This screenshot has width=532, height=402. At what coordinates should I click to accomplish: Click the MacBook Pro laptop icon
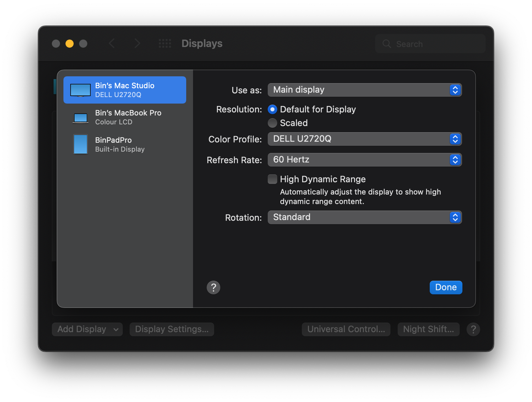pos(80,118)
